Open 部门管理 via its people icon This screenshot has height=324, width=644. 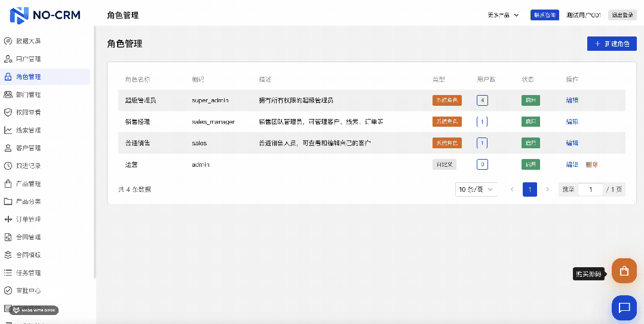[x=8, y=94]
